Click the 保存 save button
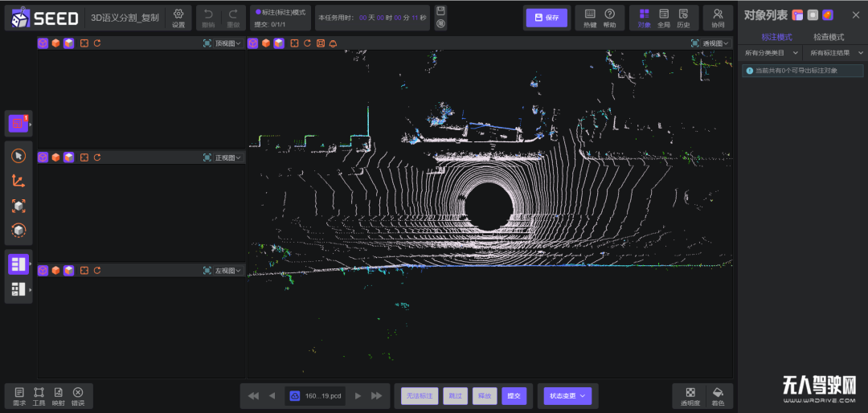868x413 pixels. pos(547,18)
